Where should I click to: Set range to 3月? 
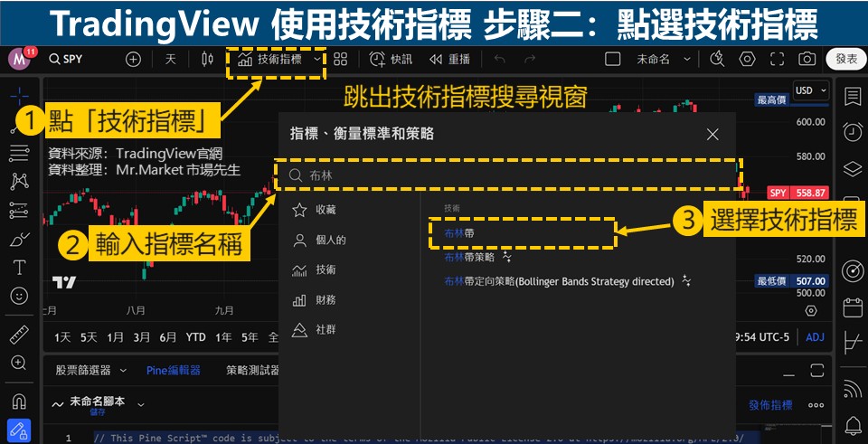(x=142, y=337)
